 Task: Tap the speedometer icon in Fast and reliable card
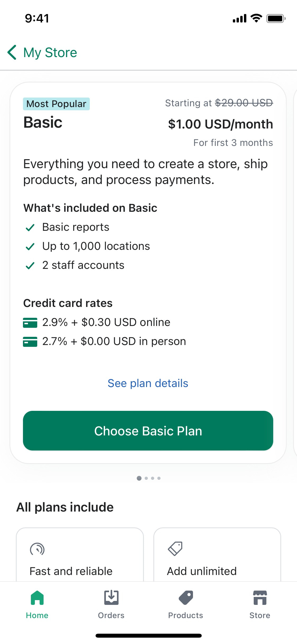(37, 549)
